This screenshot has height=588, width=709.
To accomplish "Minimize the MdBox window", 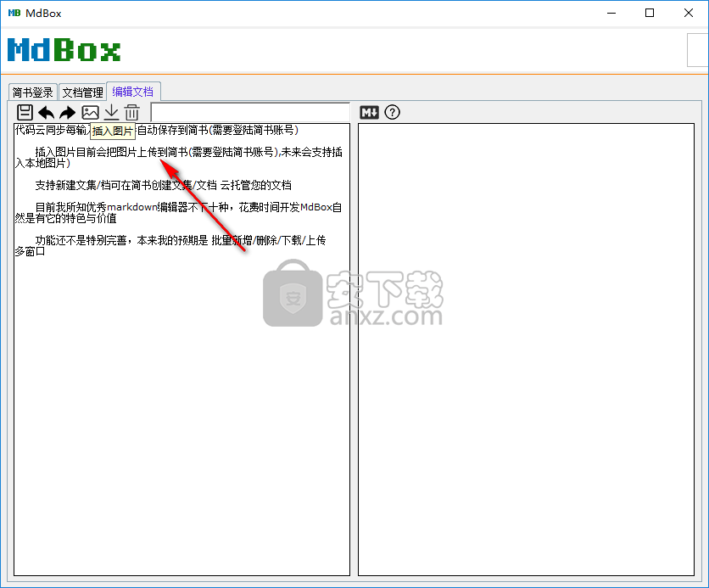I will coord(611,13).
